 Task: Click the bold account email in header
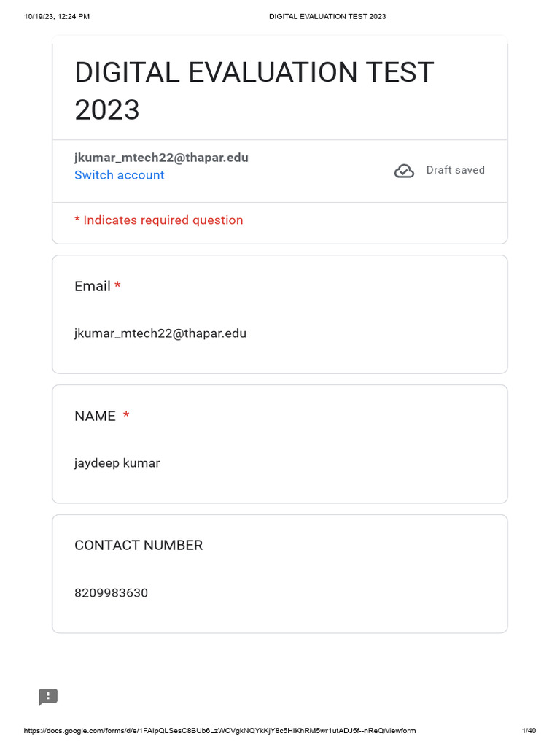coord(161,158)
